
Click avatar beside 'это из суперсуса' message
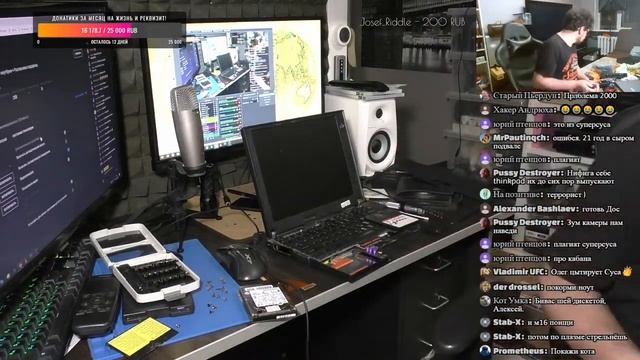485,124
